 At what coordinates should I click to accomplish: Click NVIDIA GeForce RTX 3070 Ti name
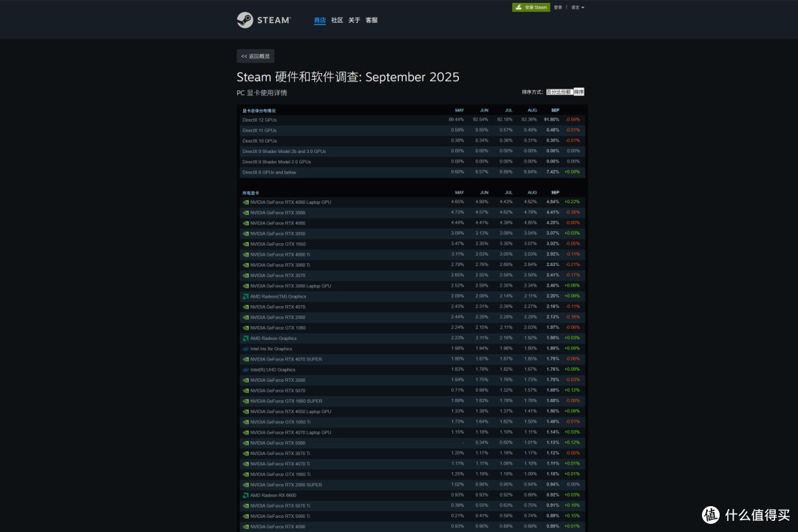pyautogui.click(x=281, y=453)
